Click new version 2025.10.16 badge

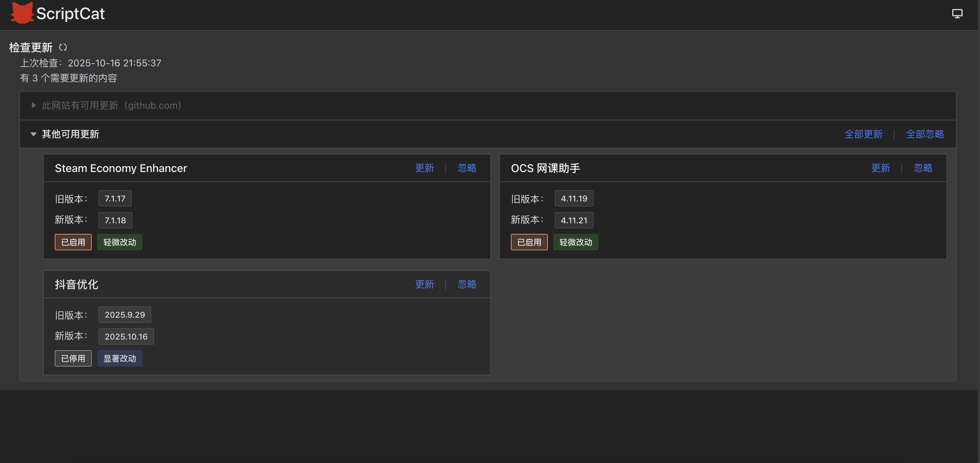click(126, 336)
